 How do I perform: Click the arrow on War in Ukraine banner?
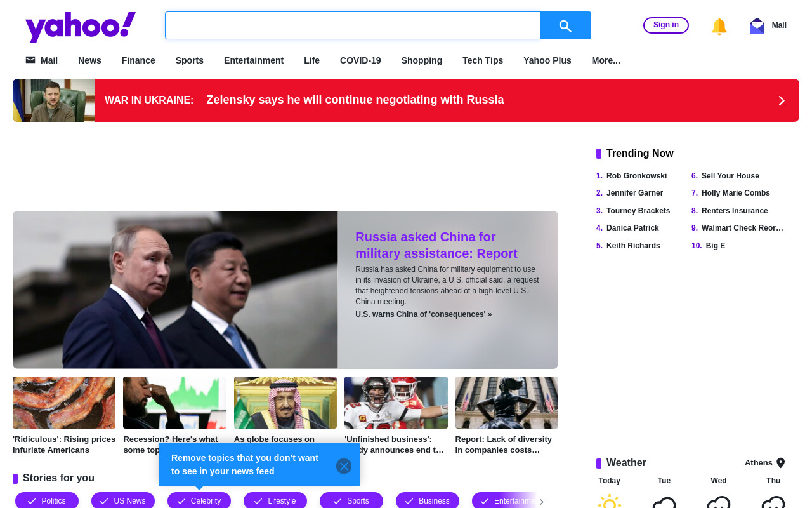coord(782,100)
